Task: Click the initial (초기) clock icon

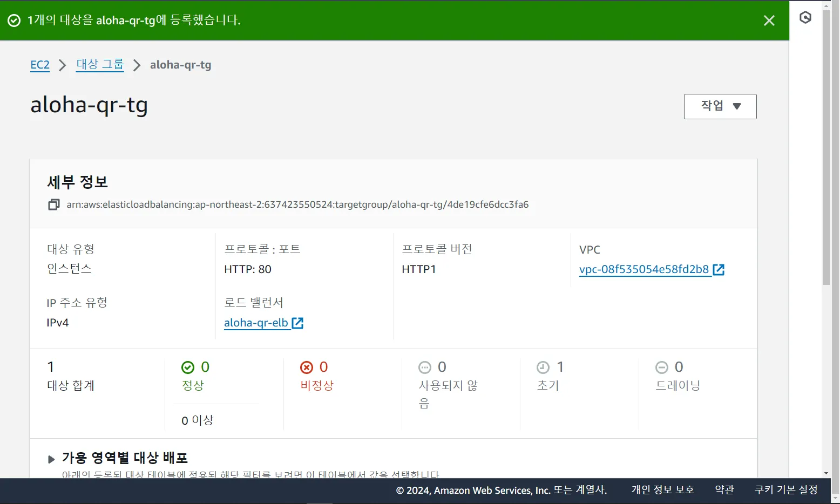Action: (543, 367)
